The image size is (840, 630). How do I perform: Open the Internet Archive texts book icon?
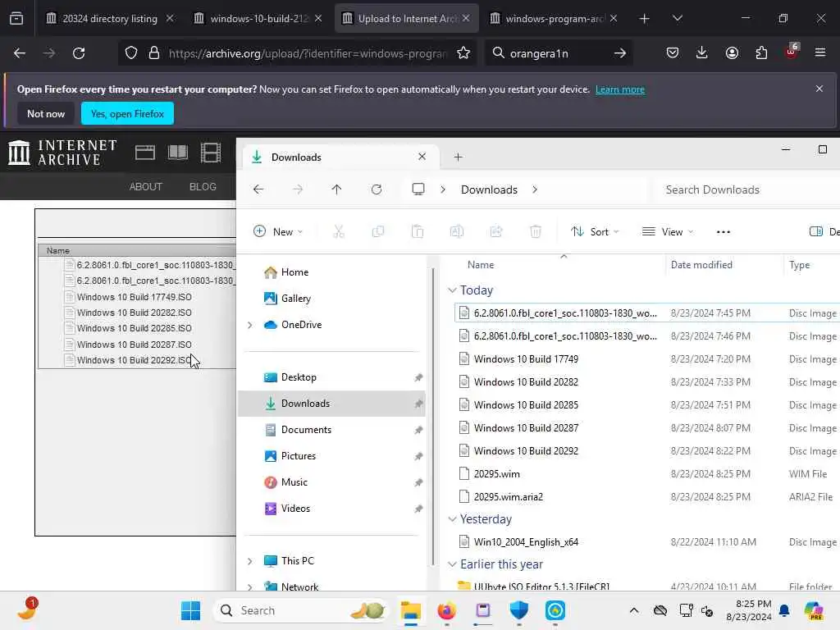click(x=177, y=153)
